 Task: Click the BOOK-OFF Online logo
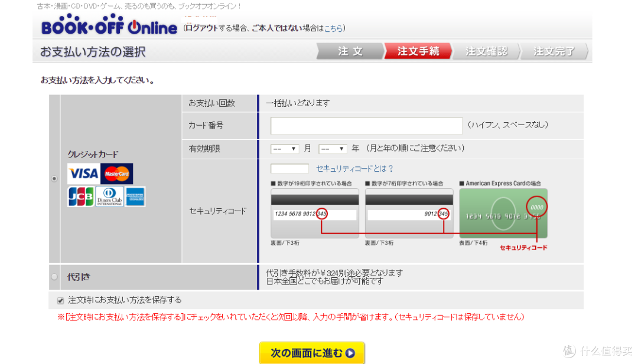pos(109,25)
